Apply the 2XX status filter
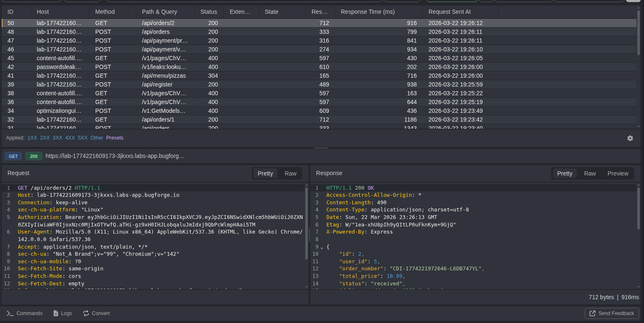The width and height of the screenshot is (644, 323). pos(45,138)
